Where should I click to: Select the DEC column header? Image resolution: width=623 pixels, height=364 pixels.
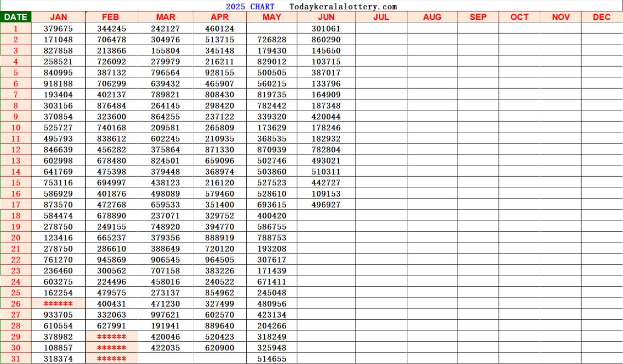click(x=602, y=17)
